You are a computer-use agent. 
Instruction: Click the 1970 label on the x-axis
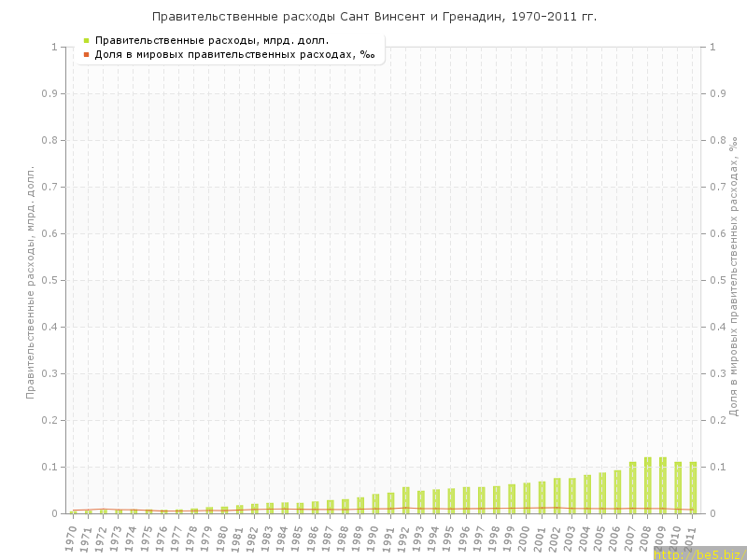(71, 538)
